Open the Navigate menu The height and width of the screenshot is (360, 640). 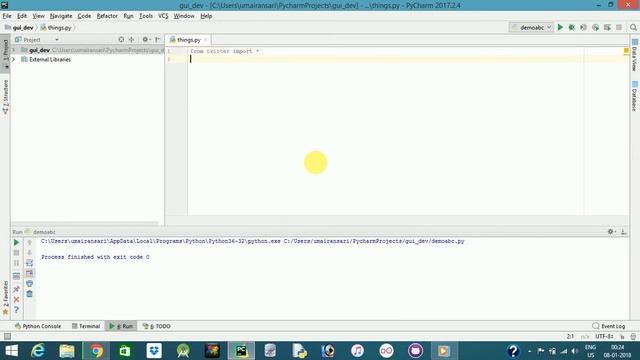[61, 16]
